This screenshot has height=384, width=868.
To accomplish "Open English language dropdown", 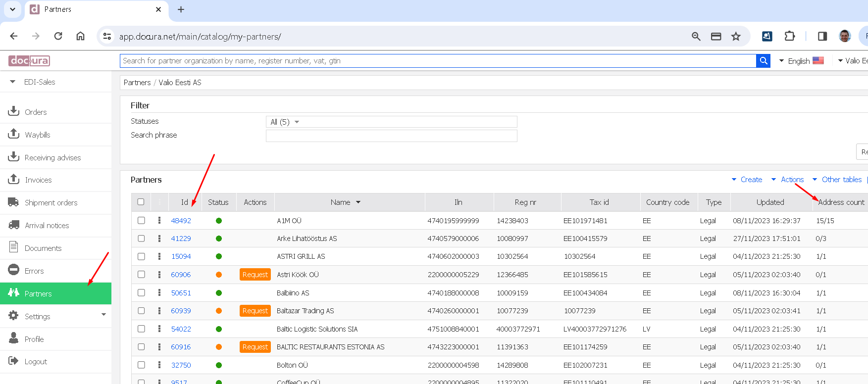I will tap(801, 61).
